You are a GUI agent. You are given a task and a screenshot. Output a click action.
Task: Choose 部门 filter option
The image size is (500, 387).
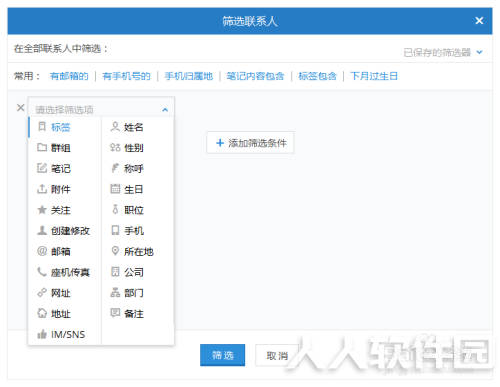pyautogui.click(x=138, y=293)
